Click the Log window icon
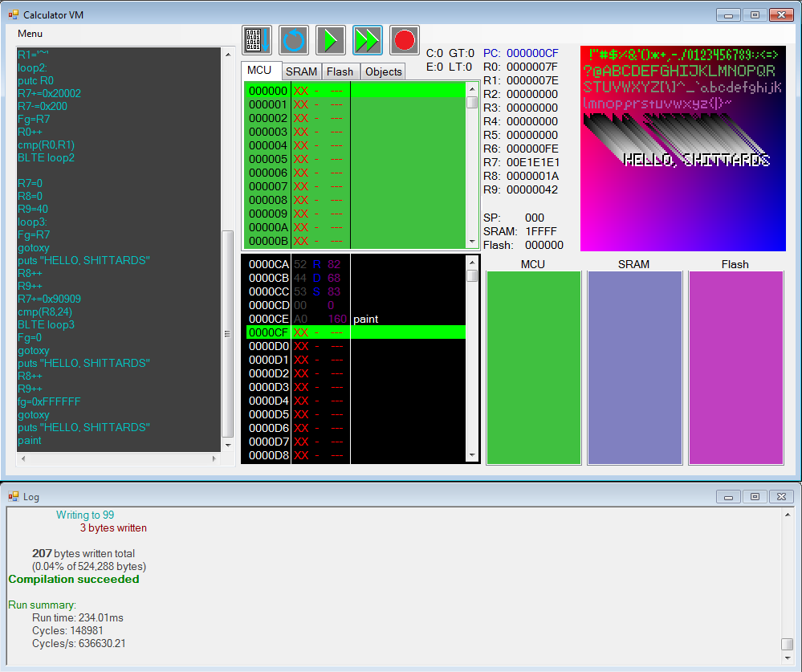The image size is (802, 672). [14, 497]
